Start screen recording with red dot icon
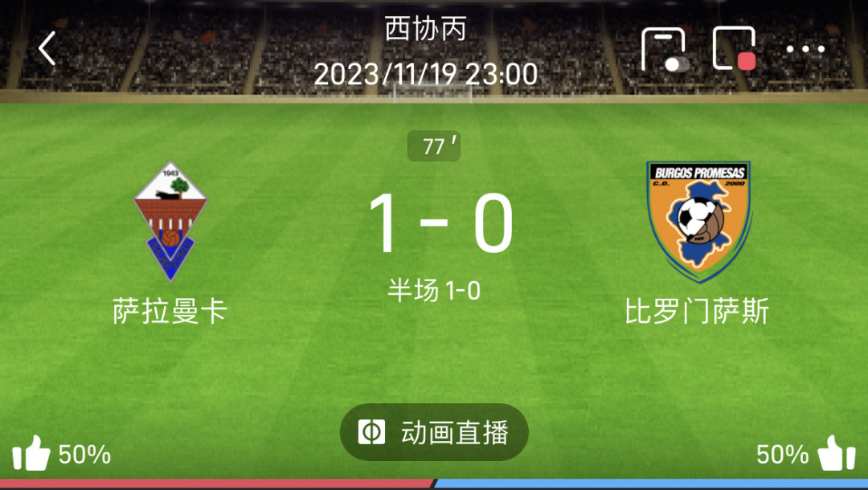This screenshot has width=868, height=490. click(735, 49)
